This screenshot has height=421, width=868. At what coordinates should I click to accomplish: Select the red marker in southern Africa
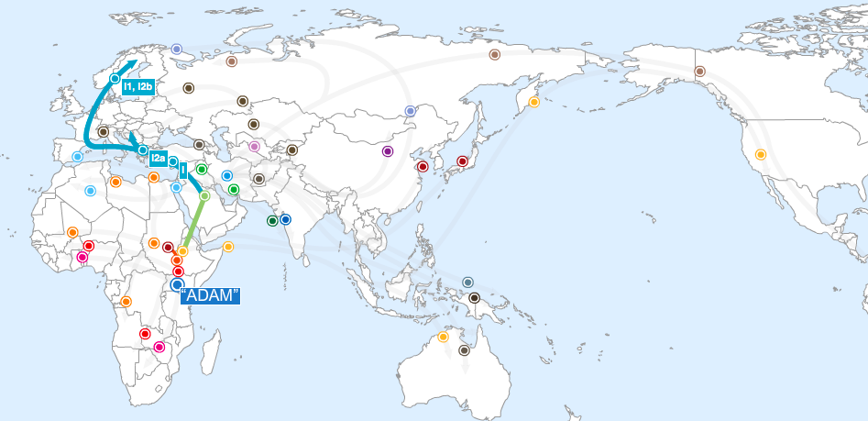[x=145, y=334]
